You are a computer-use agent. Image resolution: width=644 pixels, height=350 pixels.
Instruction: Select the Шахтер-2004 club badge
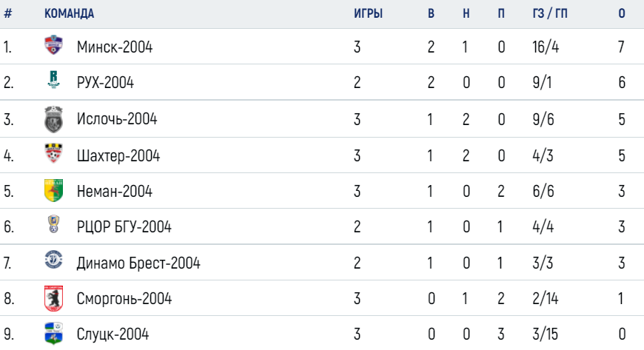[x=53, y=153]
